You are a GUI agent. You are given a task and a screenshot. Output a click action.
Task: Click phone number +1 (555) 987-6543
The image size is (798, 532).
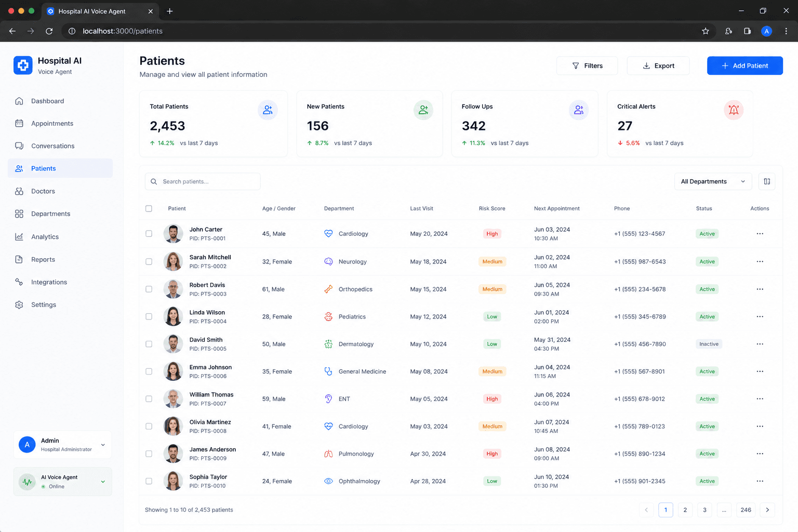pos(640,261)
